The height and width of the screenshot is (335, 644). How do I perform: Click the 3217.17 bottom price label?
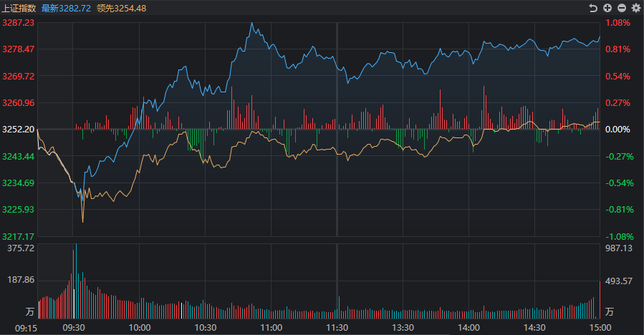click(x=19, y=236)
